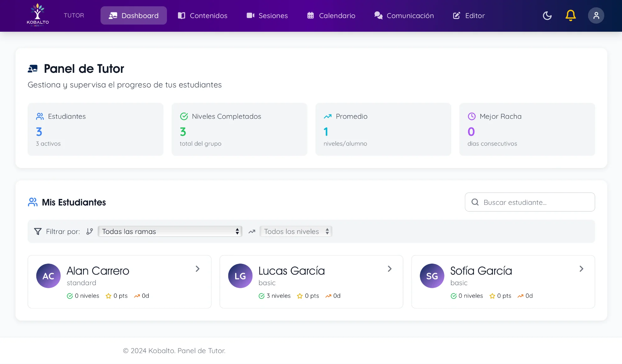622x364 pixels.
Task: Switch to the Contenidos tab
Action: click(x=202, y=16)
